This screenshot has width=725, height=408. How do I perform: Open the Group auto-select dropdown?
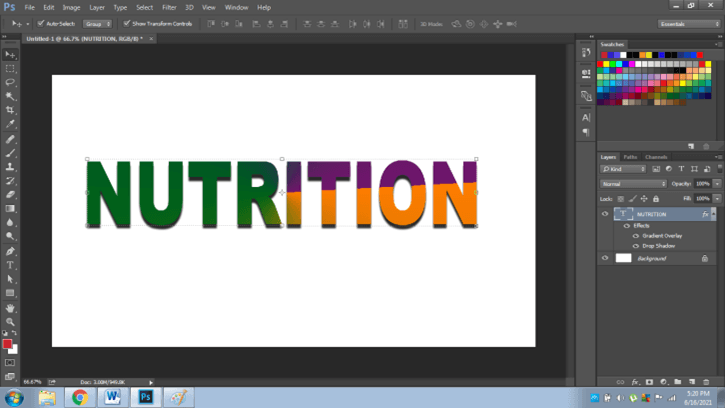[98, 24]
